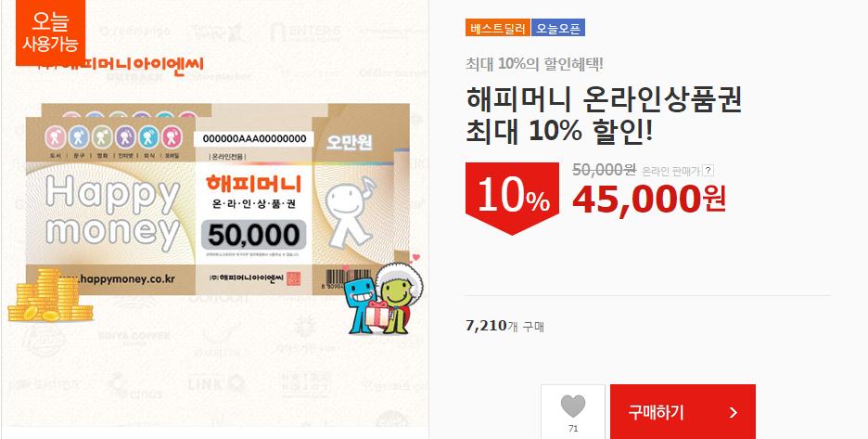Click the arrow on the 구매하기 button
The image size is (868, 439).
tap(734, 412)
